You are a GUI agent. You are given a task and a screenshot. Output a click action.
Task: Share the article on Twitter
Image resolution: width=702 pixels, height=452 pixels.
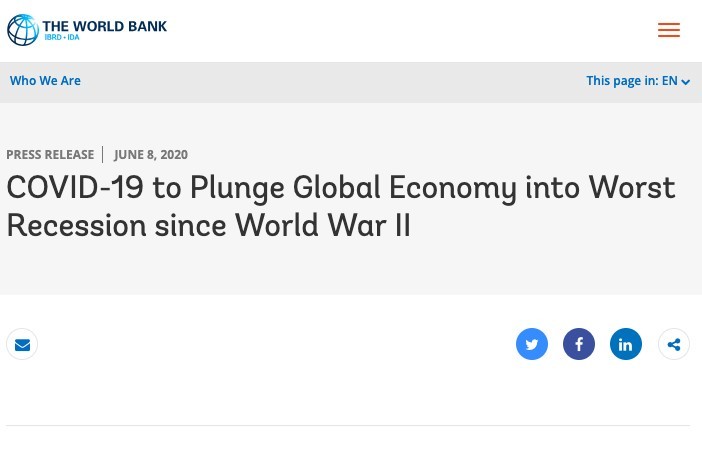point(532,344)
